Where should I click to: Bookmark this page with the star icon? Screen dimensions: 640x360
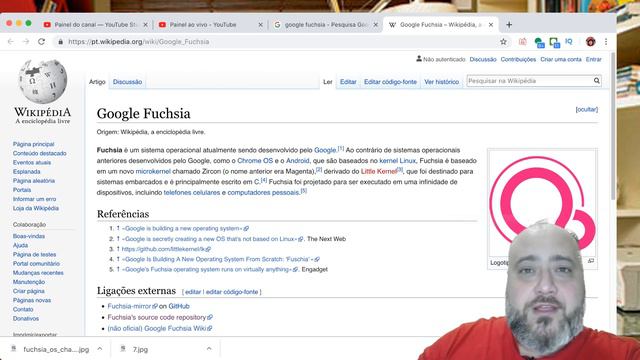point(503,42)
